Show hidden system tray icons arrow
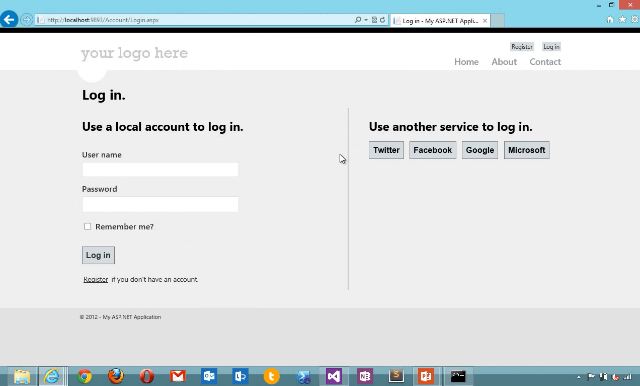This screenshot has height=386, width=640. [x=579, y=377]
